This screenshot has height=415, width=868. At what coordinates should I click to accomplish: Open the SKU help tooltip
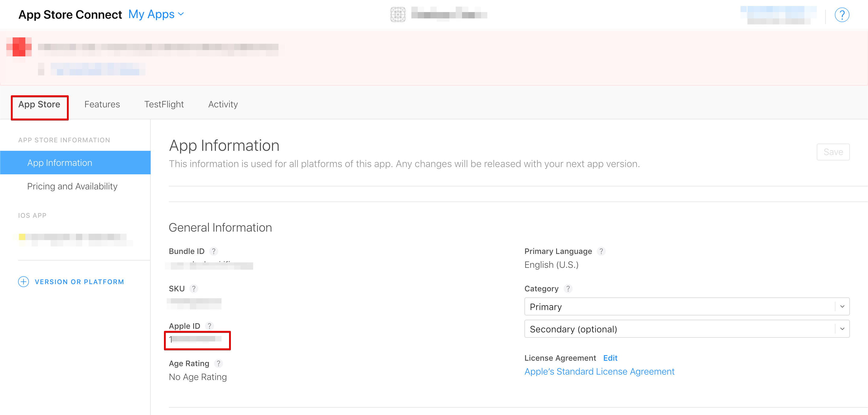coord(194,289)
